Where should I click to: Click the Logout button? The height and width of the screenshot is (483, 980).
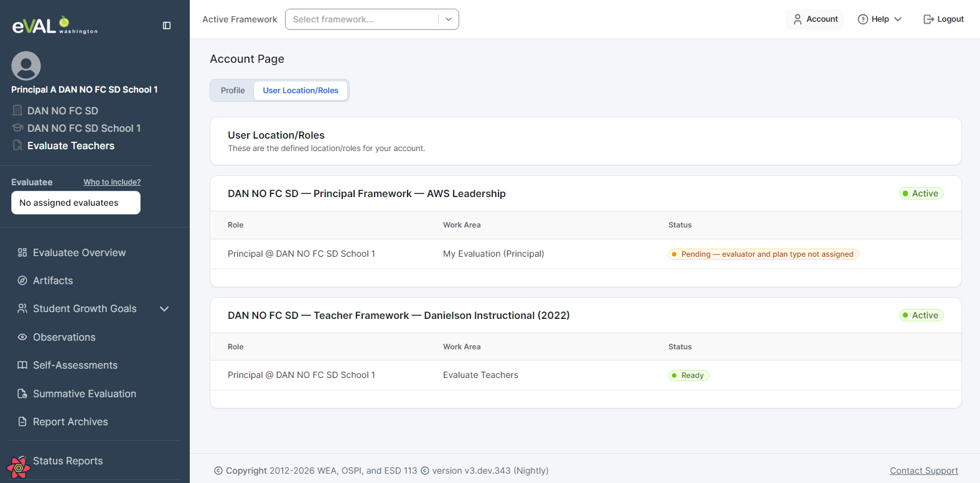point(943,19)
